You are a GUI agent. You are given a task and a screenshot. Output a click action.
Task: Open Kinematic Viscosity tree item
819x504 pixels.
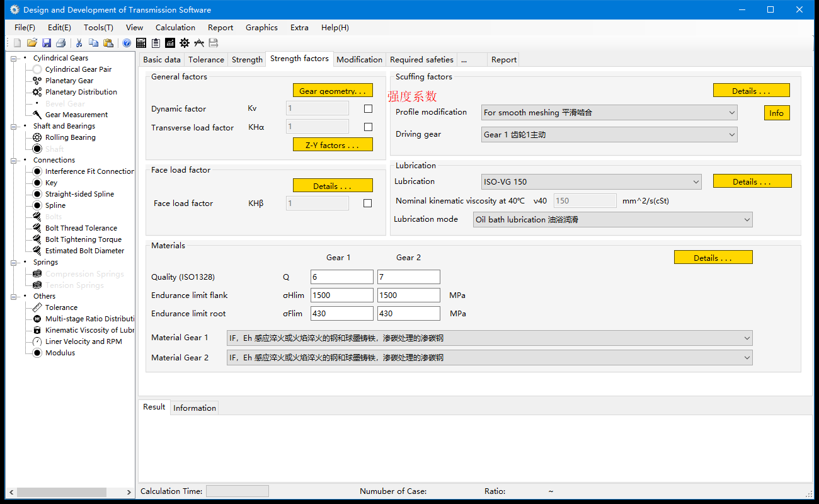pos(89,330)
